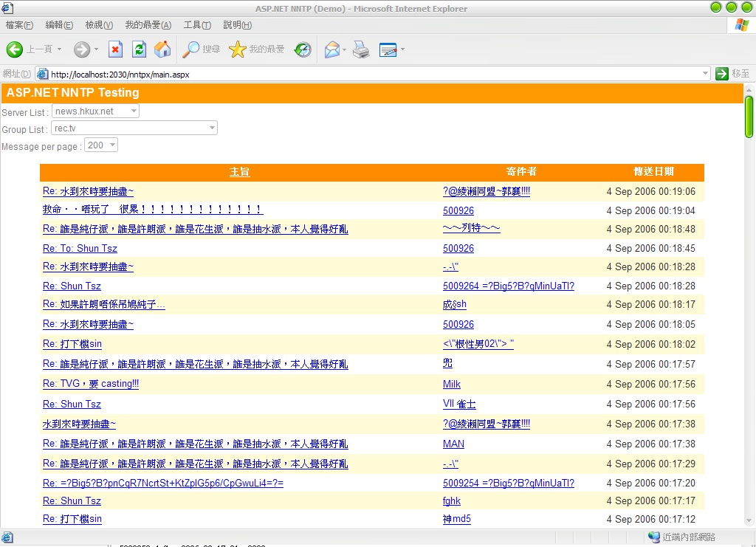Open the Search magnifier icon
Image resolution: width=756 pixels, height=547 pixels.
190,49
